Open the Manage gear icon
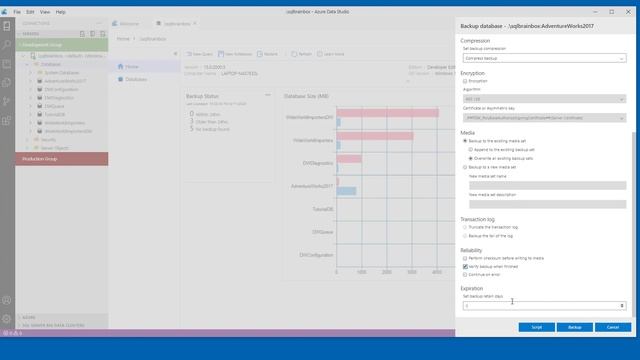Image resolution: width=640 pixels, height=360 pixels. (x=7, y=319)
